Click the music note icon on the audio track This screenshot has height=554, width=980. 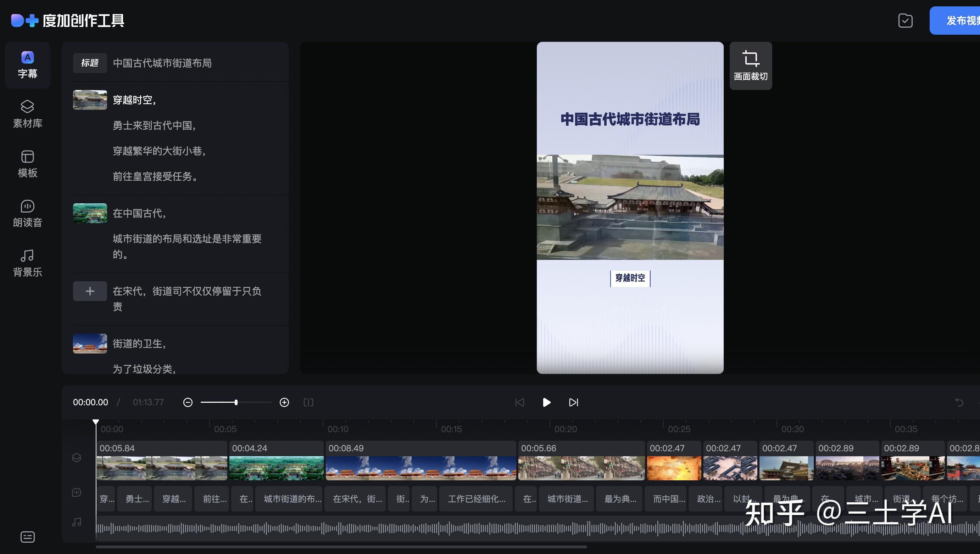(x=76, y=522)
